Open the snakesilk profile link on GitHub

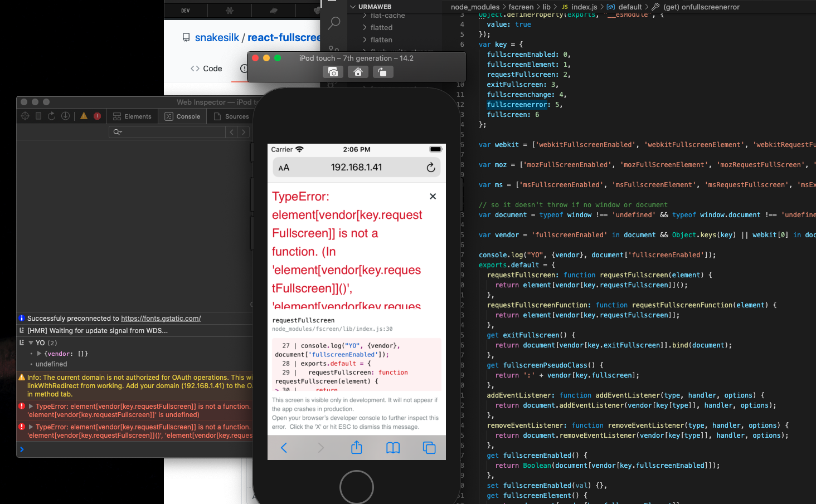217,37
